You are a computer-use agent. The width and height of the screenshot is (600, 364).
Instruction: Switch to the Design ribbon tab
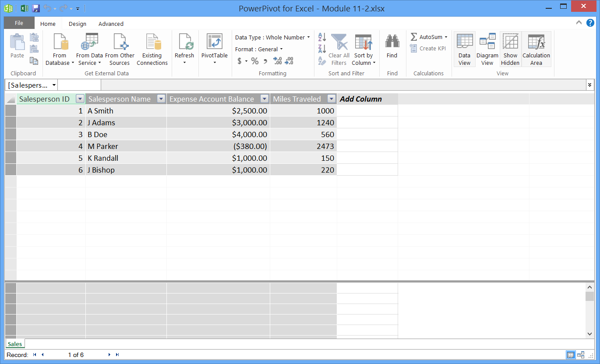(x=77, y=24)
